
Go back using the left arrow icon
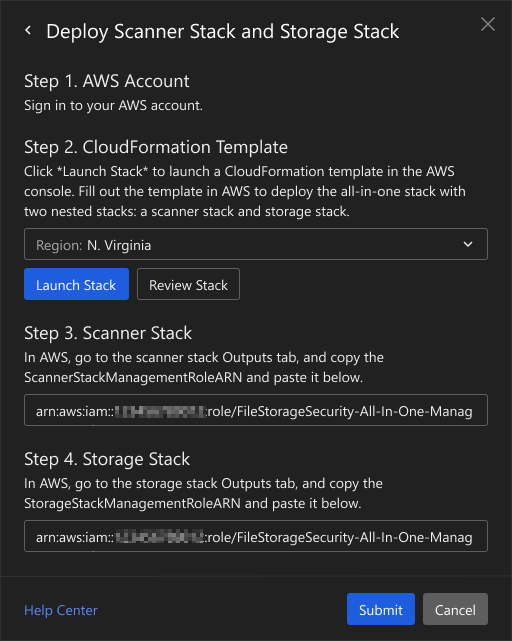[x=28, y=30]
